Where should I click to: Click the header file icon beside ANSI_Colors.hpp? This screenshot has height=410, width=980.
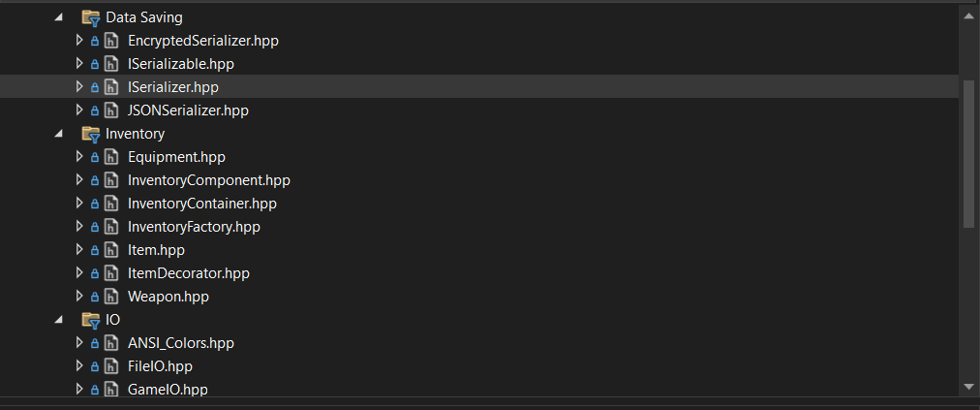click(111, 343)
